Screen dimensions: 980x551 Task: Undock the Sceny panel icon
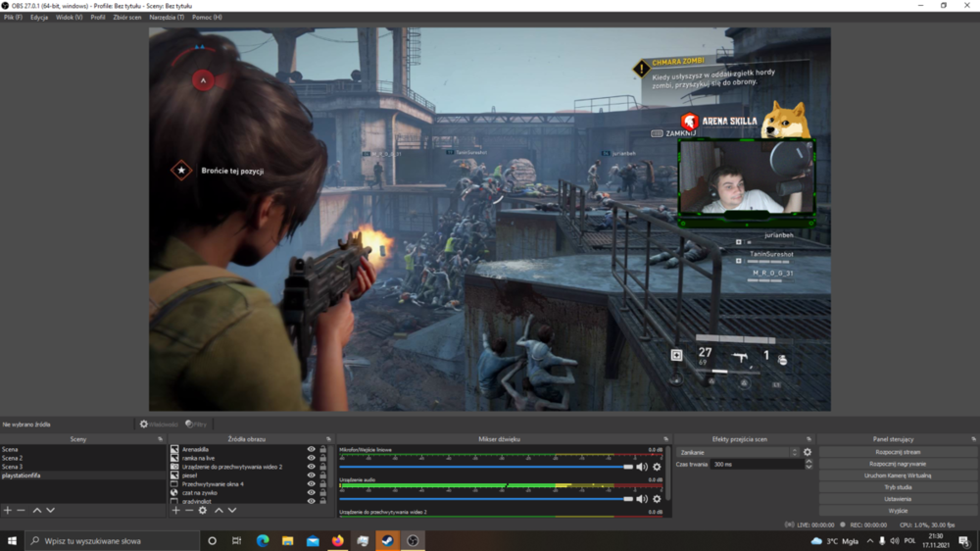(160, 439)
